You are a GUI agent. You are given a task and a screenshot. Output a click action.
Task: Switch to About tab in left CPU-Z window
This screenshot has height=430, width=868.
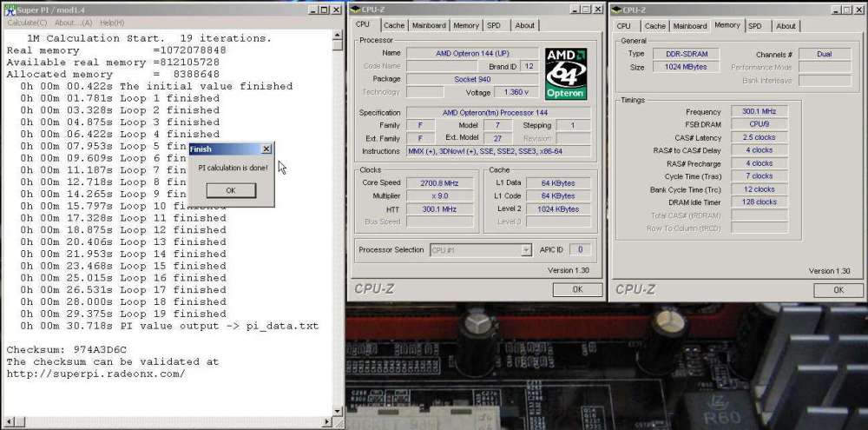tap(525, 25)
